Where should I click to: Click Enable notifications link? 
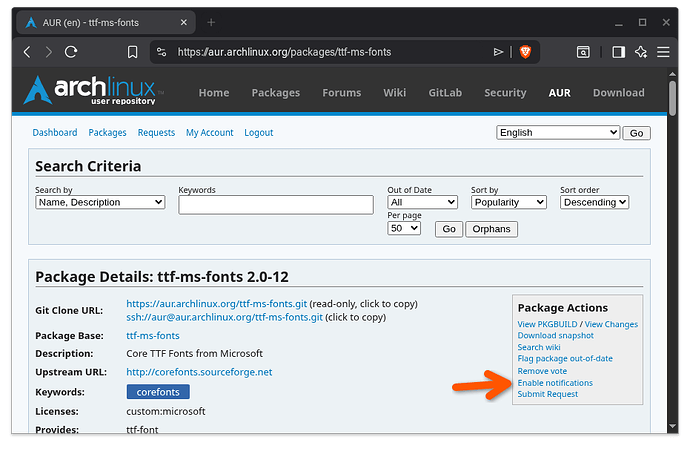[555, 383]
